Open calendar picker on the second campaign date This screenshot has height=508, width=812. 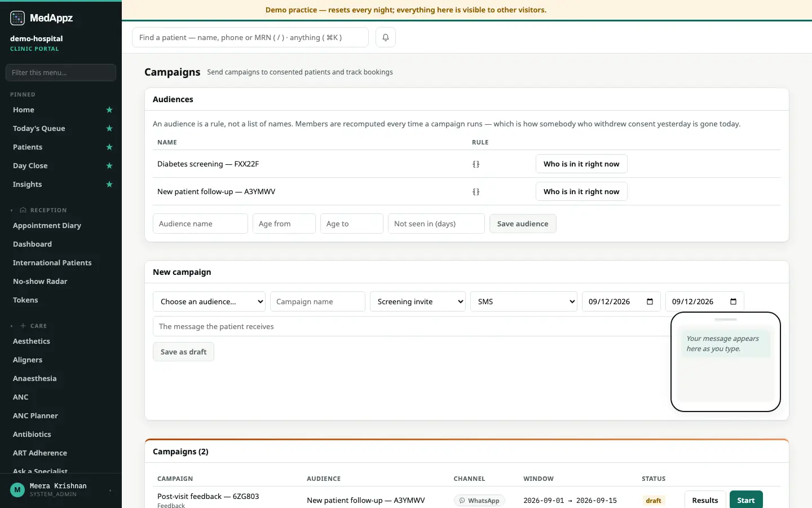tap(733, 301)
